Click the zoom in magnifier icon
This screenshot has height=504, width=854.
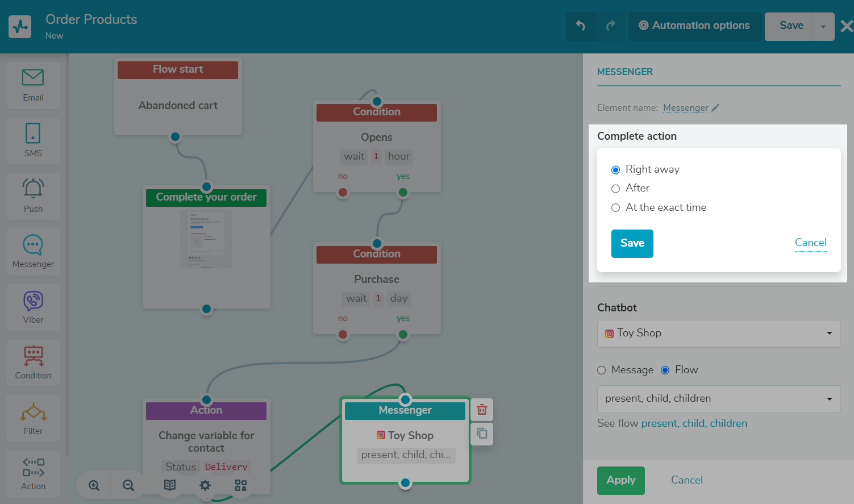coord(94,485)
